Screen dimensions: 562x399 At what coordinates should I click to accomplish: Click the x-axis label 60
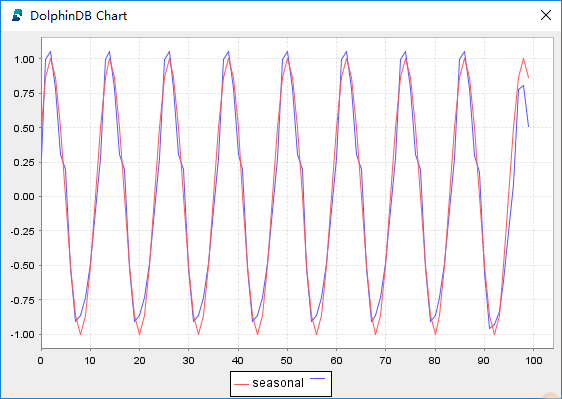[x=336, y=360]
